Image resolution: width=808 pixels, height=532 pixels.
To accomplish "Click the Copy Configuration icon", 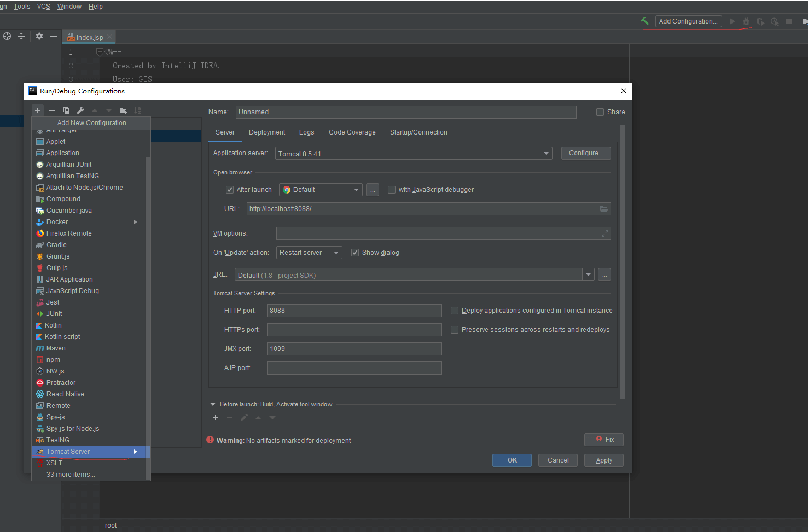I will coord(66,110).
